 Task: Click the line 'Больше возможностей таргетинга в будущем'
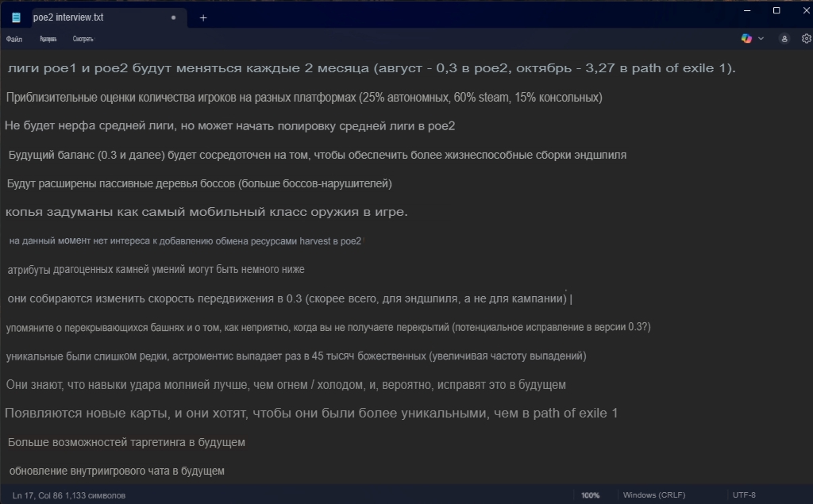(126, 442)
